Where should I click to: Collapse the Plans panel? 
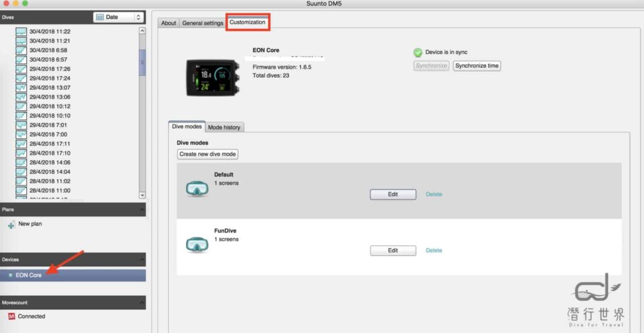[x=142, y=210]
